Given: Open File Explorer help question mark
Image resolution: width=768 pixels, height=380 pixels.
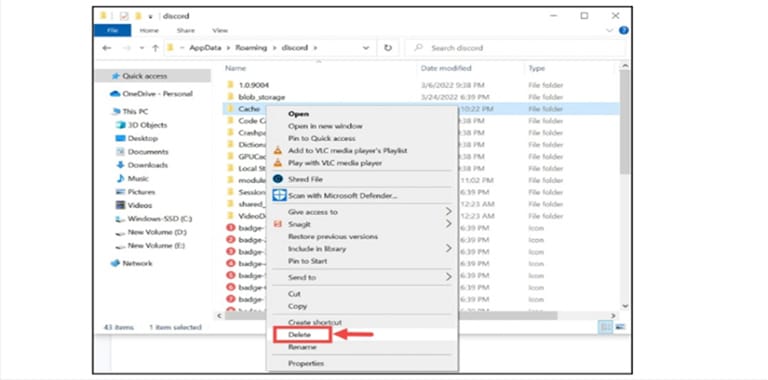Looking at the screenshot, I should tap(624, 30).
